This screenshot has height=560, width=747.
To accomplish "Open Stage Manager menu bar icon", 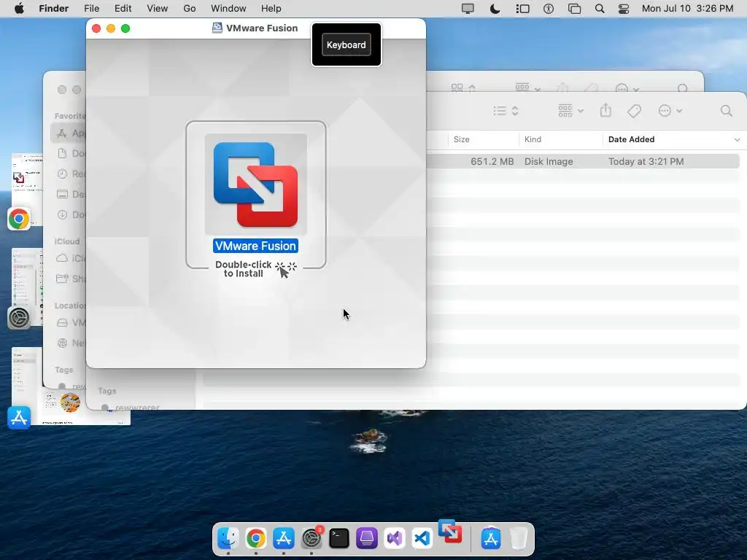I will click(522, 9).
